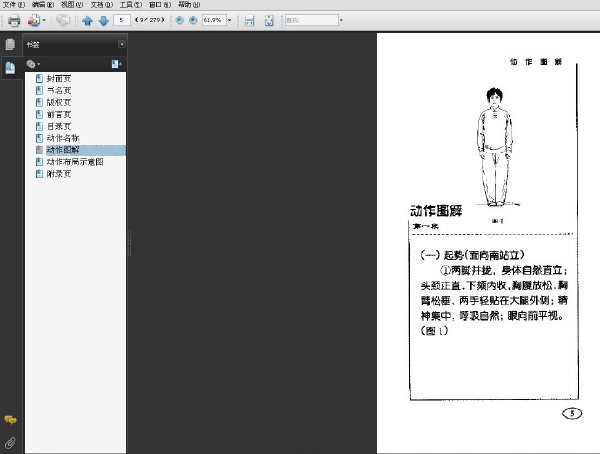600x454 pixels.
Task: Select the 版权页 bookmark
Action: pyautogui.click(x=59, y=102)
